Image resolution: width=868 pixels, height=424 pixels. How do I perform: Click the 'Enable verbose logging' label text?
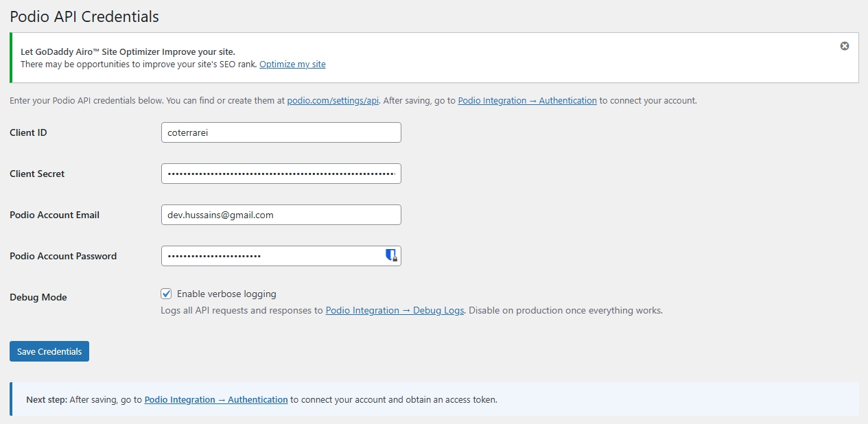point(226,294)
